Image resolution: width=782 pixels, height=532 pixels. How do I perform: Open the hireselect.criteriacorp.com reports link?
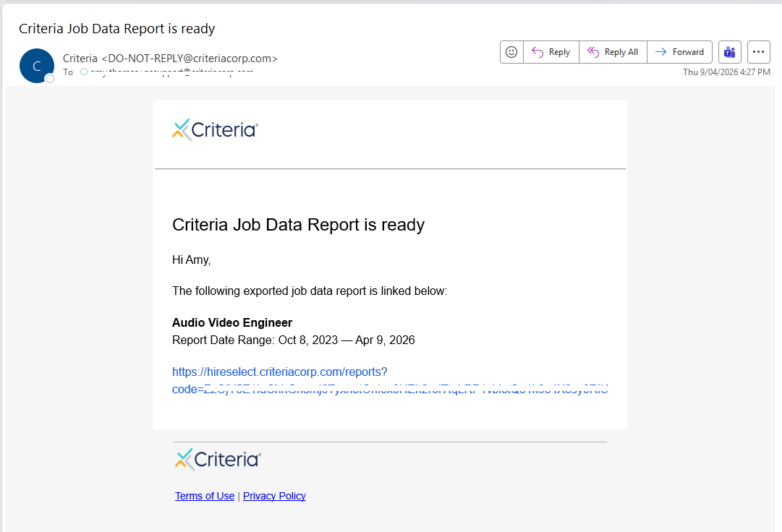pyautogui.click(x=280, y=372)
